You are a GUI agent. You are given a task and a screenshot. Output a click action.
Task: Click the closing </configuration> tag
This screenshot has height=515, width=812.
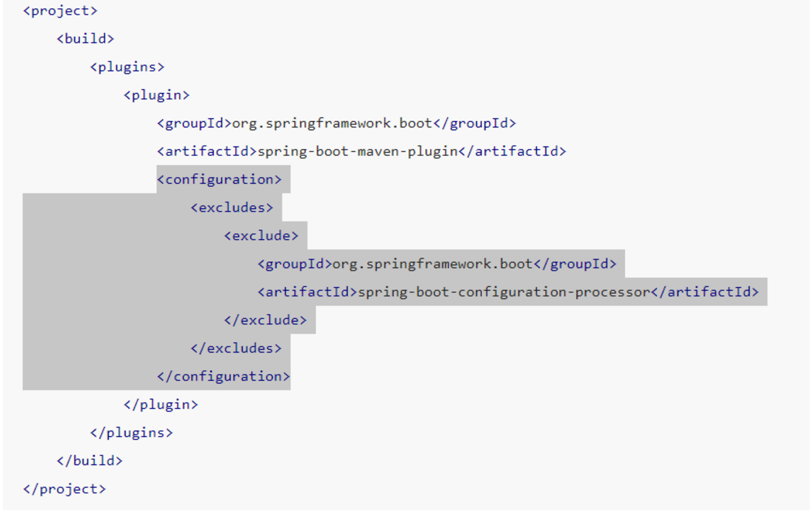[x=223, y=376]
